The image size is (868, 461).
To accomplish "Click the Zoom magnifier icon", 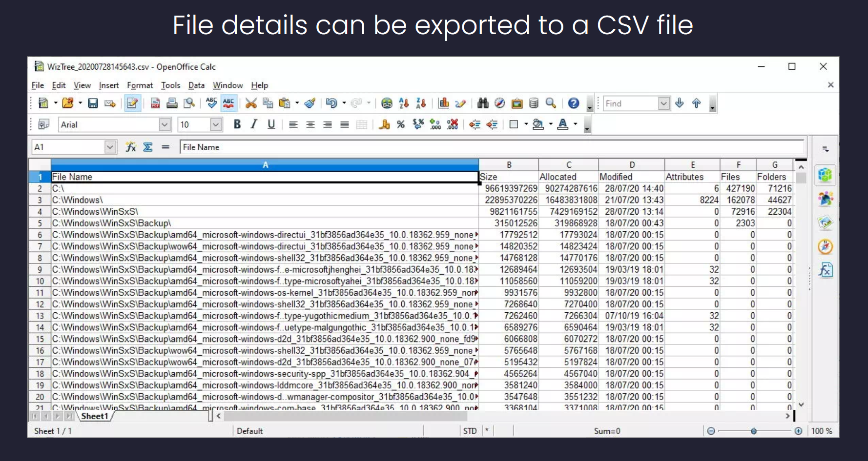I will (551, 103).
